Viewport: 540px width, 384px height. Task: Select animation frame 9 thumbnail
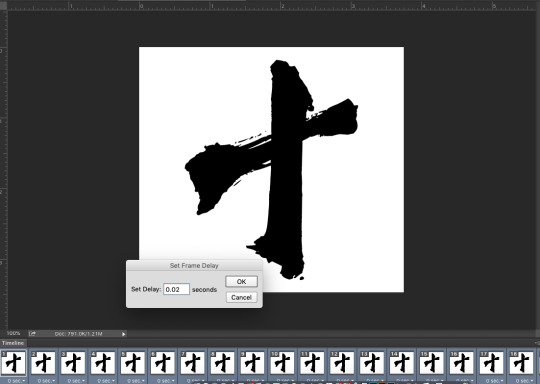252,363
